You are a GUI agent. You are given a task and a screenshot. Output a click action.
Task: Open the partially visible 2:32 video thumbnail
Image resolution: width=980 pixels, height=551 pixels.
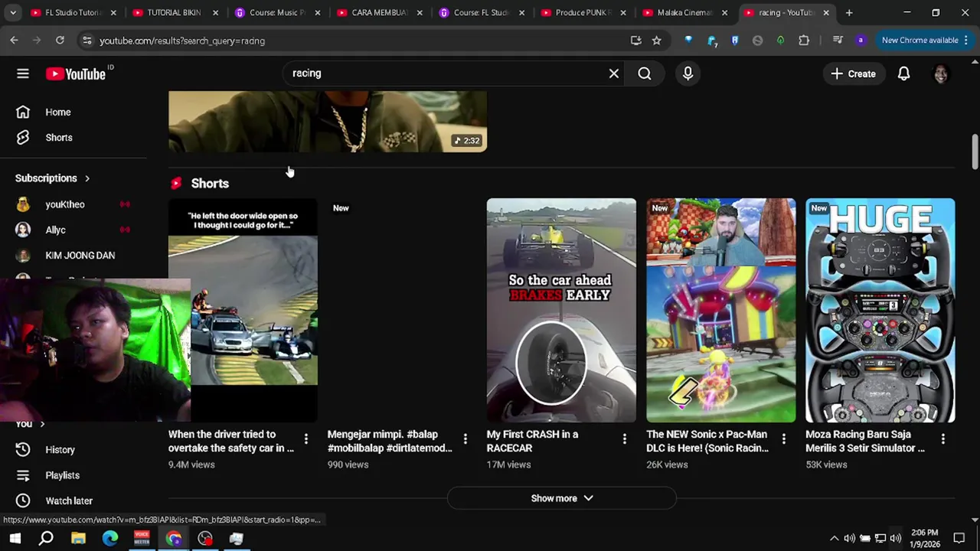pyautogui.click(x=328, y=122)
